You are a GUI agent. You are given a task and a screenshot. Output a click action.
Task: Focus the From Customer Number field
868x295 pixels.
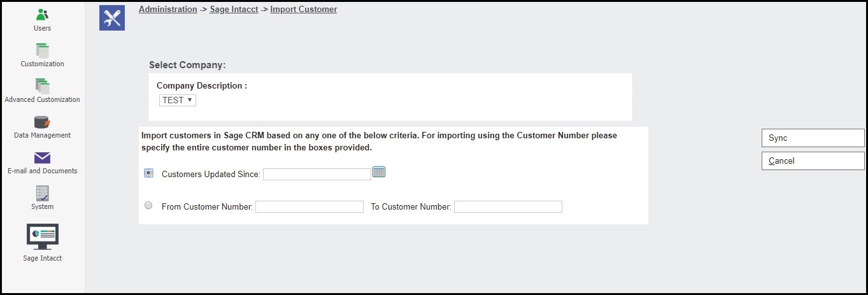coord(309,206)
